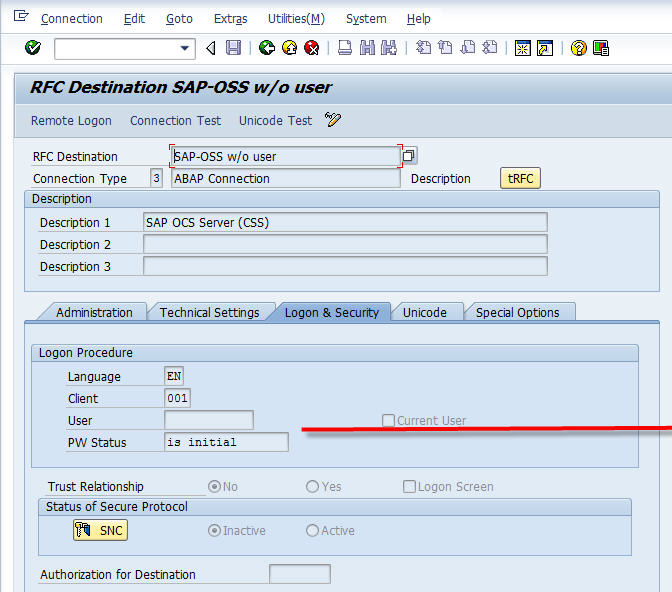Image resolution: width=672 pixels, height=592 pixels.
Task: Click the Find binoculars icon
Action: [x=367, y=48]
